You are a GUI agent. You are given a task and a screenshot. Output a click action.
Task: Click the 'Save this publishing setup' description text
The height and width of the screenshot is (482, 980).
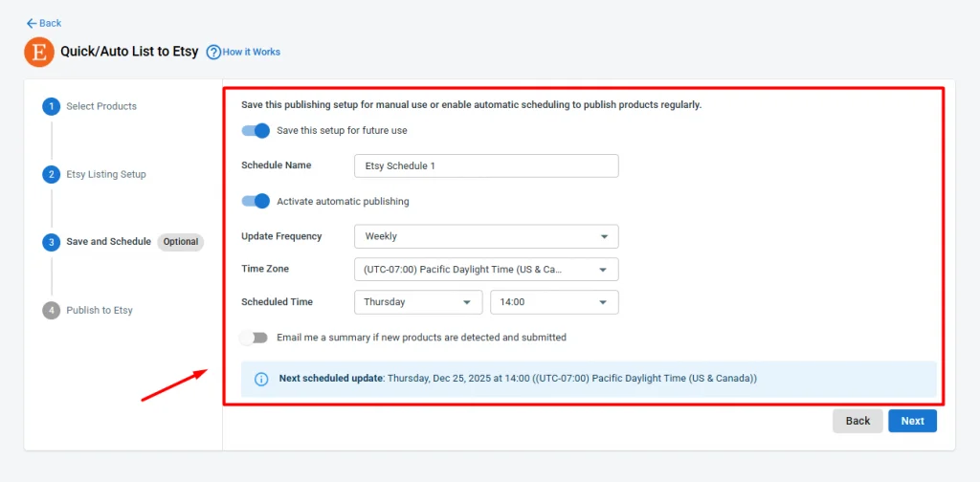tap(471, 105)
